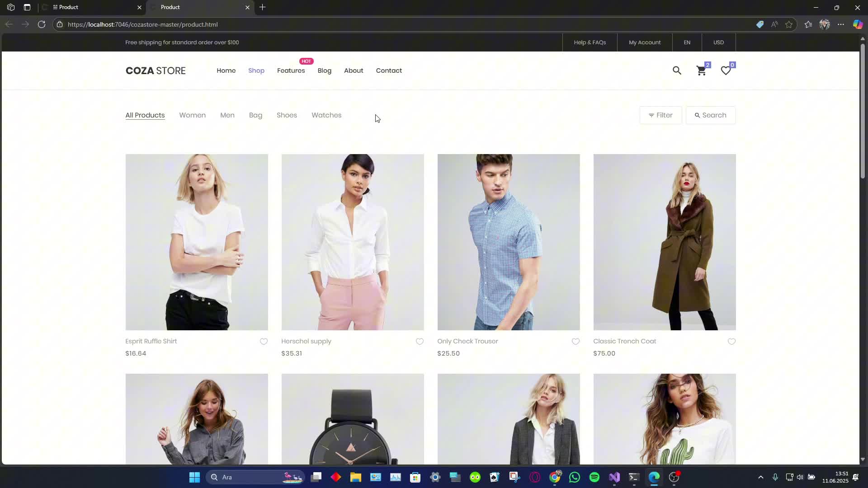The width and height of the screenshot is (868, 488).
Task: Open the wishlist heart icon in header
Action: [x=726, y=70]
